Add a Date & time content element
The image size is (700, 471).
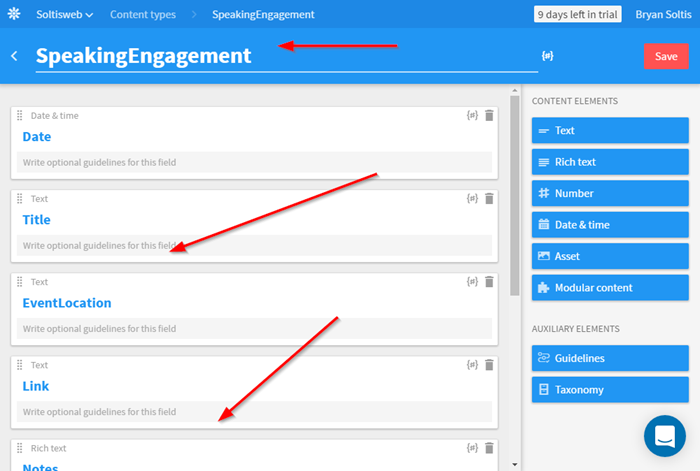(610, 225)
